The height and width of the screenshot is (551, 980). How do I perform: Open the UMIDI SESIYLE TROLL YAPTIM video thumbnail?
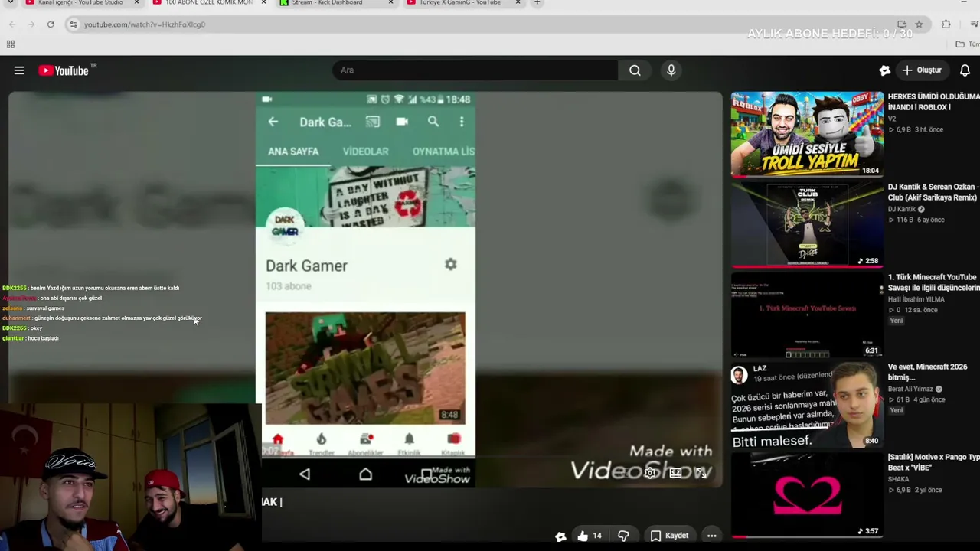click(x=807, y=135)
